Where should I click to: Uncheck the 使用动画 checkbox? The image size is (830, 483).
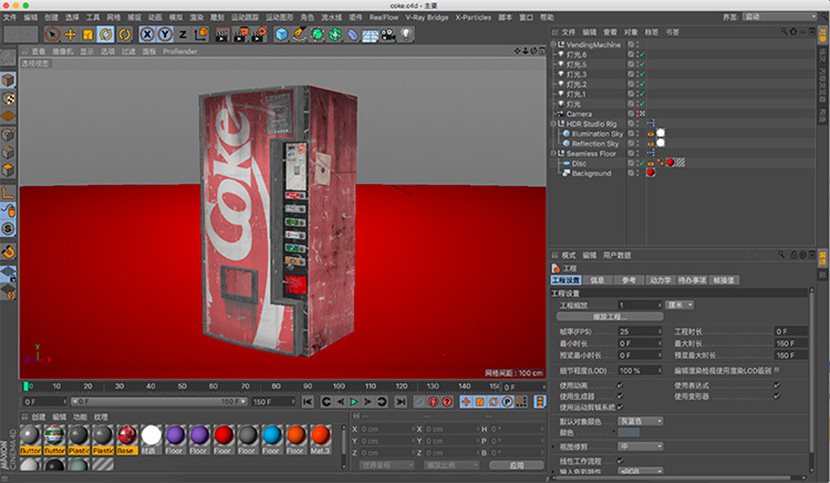click(x=620, y=385)
